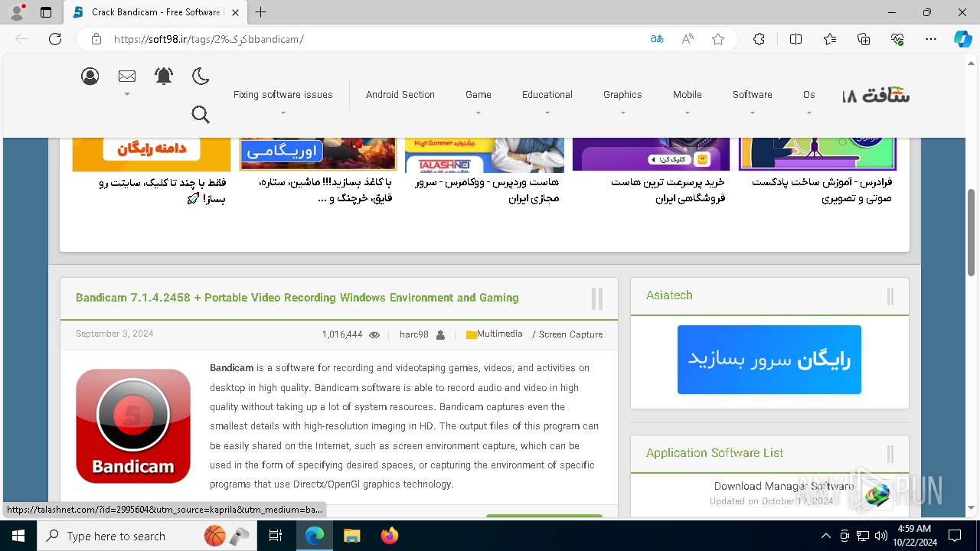Open the browser Extensions puzzle icon

pos(759,39)
